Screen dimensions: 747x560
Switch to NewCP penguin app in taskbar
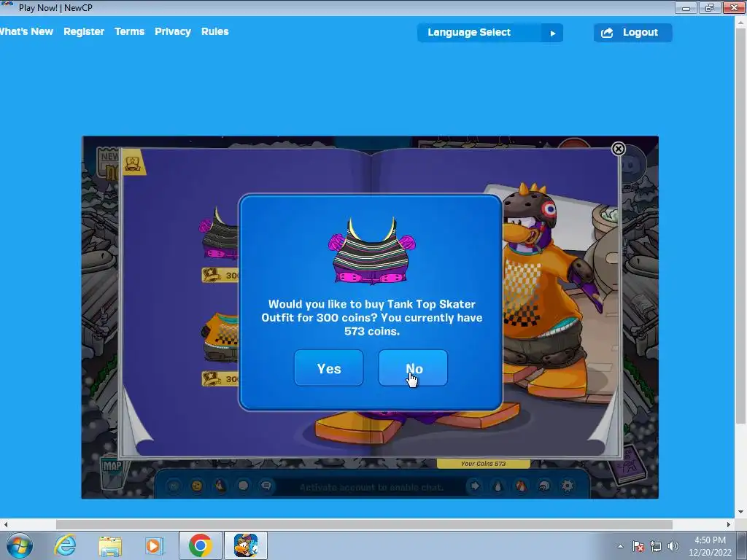coord(246,545)
